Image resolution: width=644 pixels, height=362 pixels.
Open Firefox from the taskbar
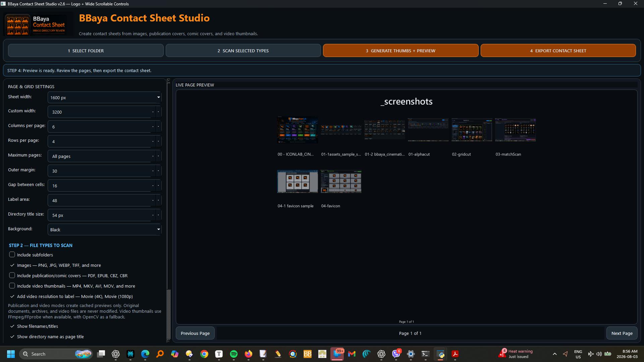click(x=249, y=354)
